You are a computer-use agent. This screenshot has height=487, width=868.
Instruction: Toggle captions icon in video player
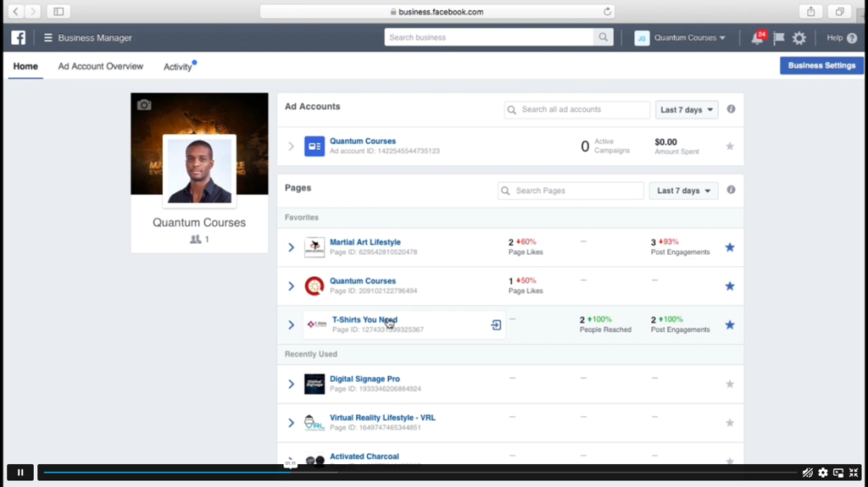point(808,473)
